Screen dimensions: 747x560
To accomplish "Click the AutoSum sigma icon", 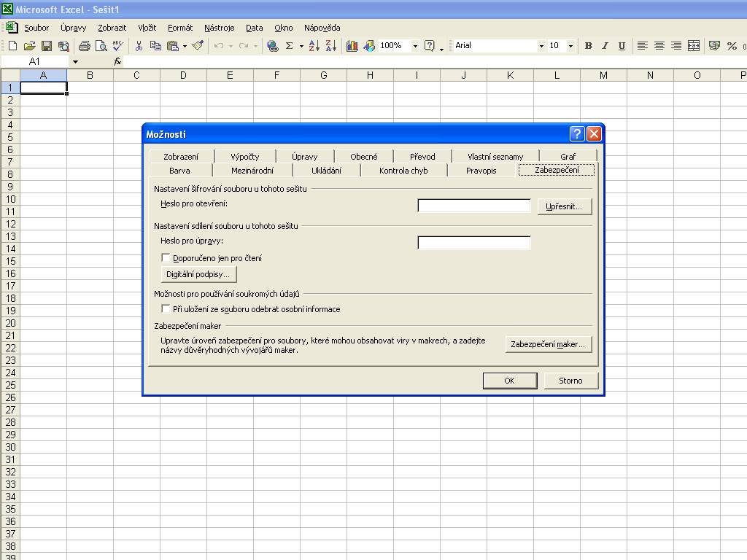I will click(x=289, y=46).
